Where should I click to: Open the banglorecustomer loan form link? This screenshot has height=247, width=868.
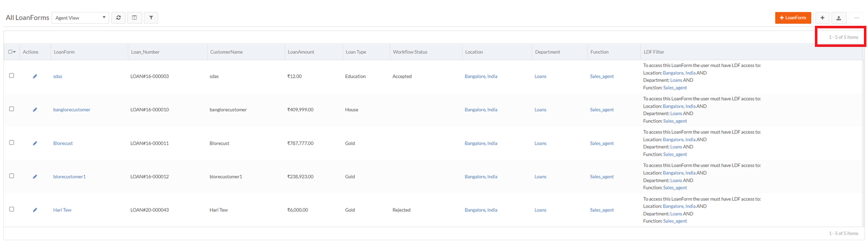72,110
